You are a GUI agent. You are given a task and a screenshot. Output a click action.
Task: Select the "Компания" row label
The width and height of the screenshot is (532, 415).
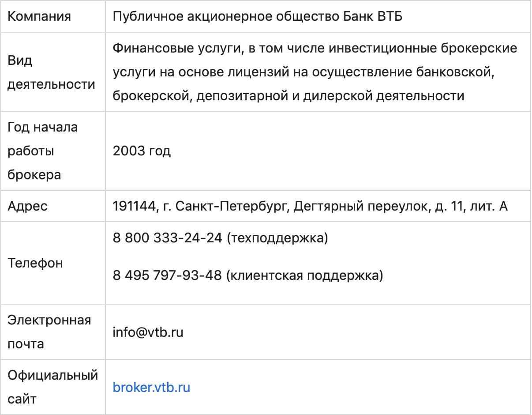pyautogui.click(x=39, y=16)
